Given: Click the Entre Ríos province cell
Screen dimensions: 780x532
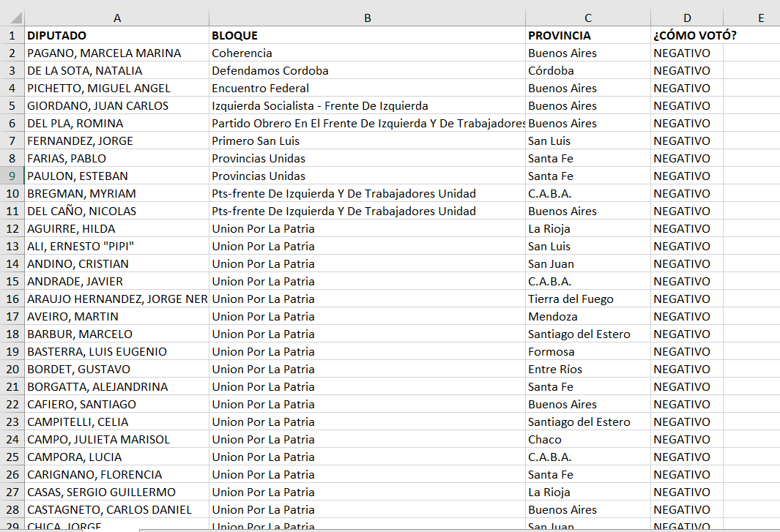Looking at the screenshot, I should click(x=588, y=370).
